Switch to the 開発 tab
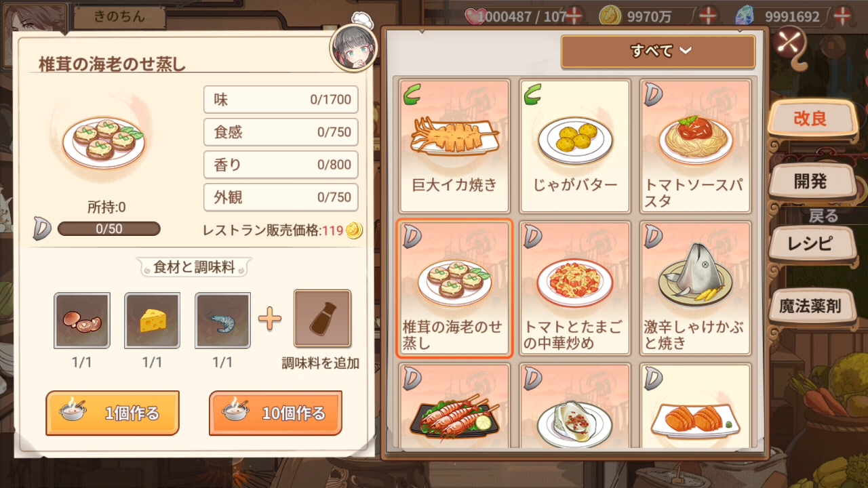Screen dimensions: 868x488 810,181
